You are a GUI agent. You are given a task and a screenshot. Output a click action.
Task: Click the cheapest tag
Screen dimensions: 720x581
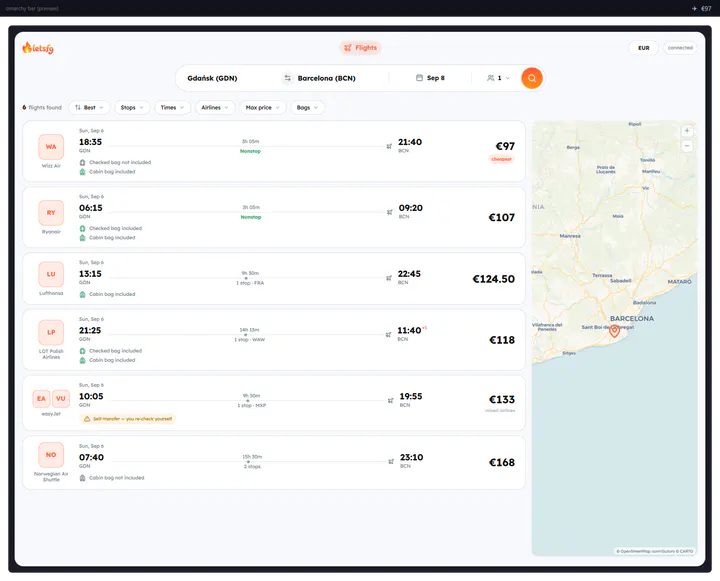(x=501, y=159)
